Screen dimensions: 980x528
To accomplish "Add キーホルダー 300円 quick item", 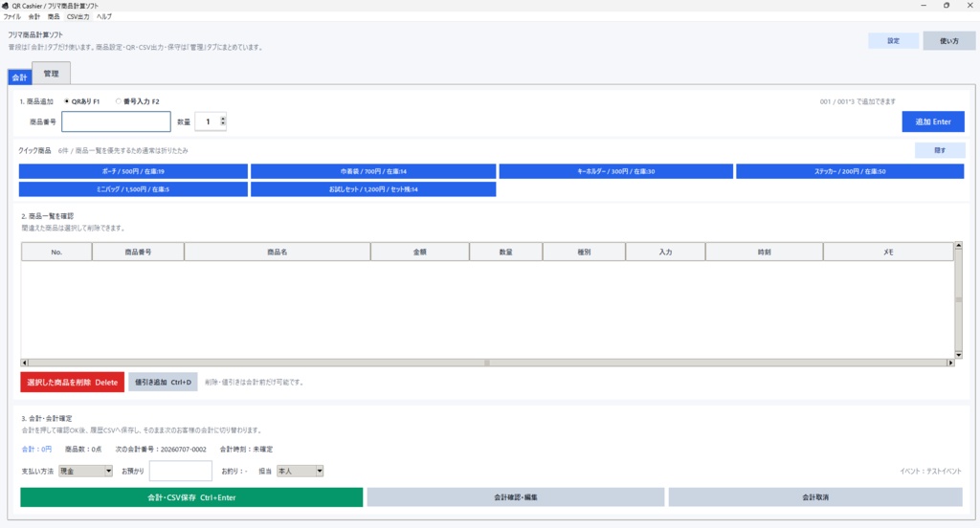I will pyautogui.click(x=615, y=171).
